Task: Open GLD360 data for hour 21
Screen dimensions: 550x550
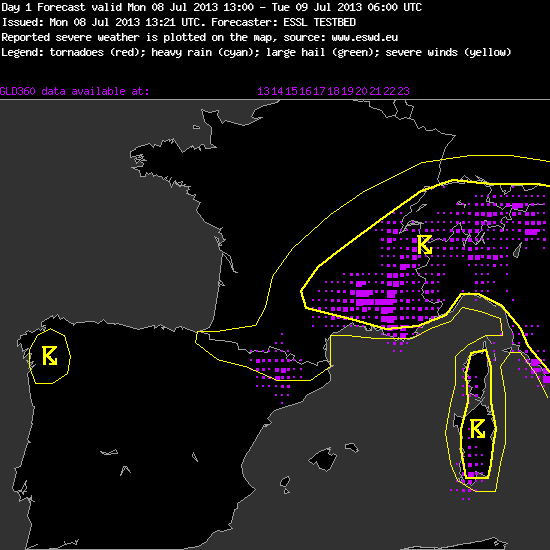Action: [376, 91]
